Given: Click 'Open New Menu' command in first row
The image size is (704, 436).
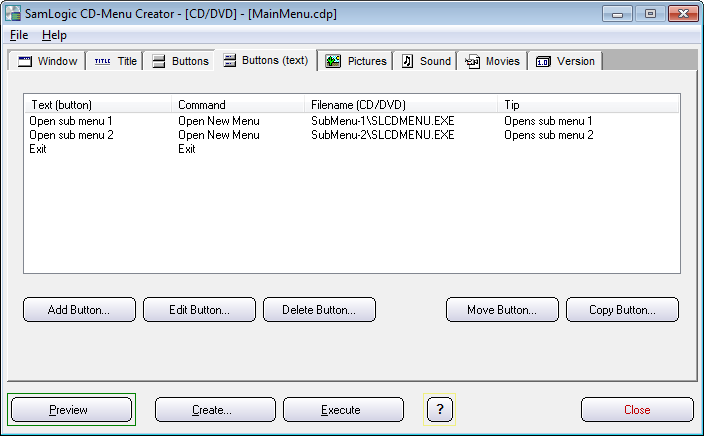Looking at the screenshot, I should [219, 121].
